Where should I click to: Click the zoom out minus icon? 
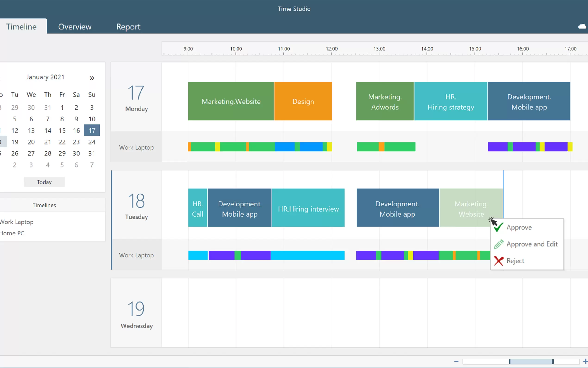[456, 362]
